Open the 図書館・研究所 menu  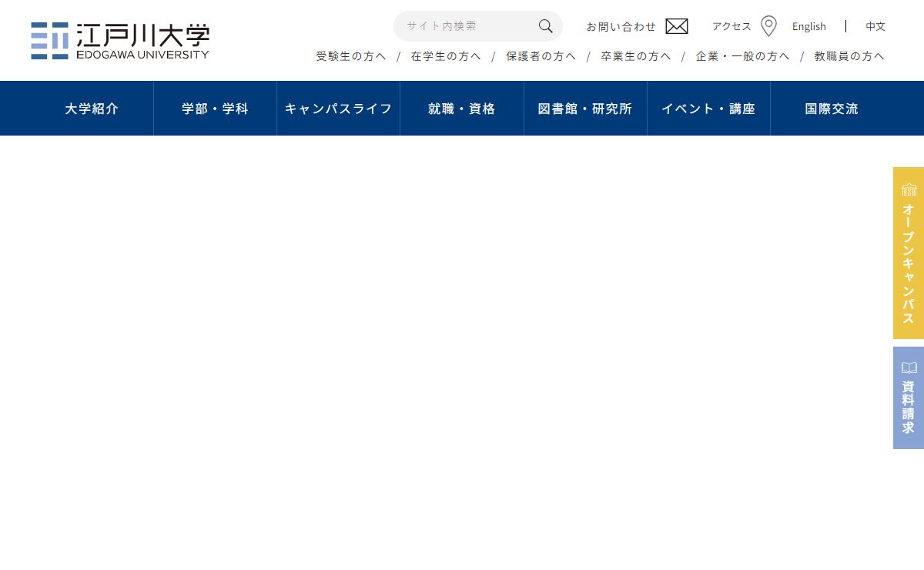tap(585, 109)
